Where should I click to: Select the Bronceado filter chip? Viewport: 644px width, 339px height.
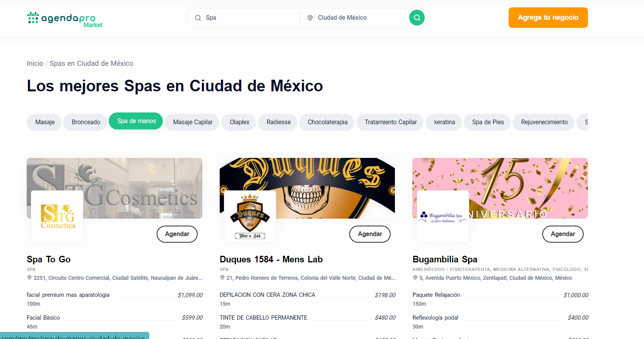[x=86, y=122]
